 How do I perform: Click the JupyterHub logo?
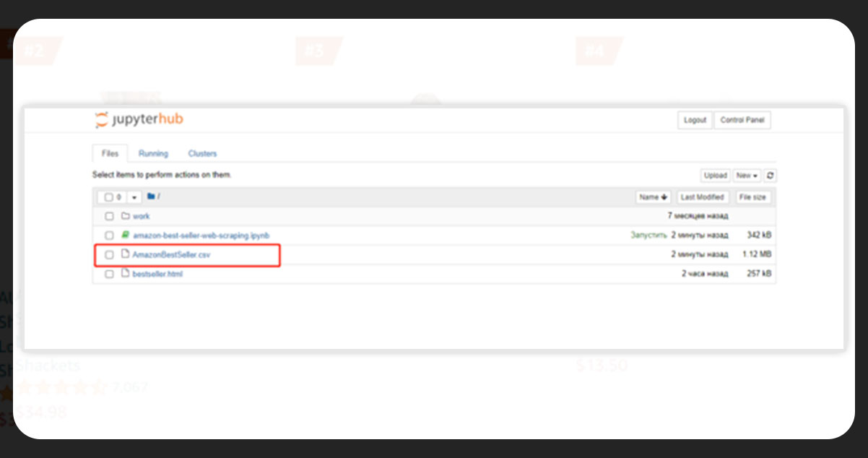pyautogui.click(x=137, y=119)
